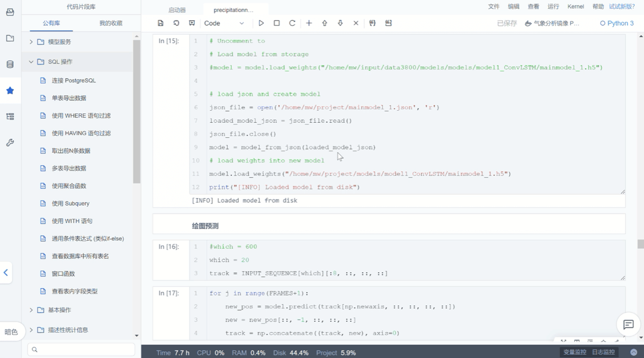This screenshot has width=644, height=358.
Task: Click the In [16] code cell editor
Action: pyautogui.click(x=407, y=260)
